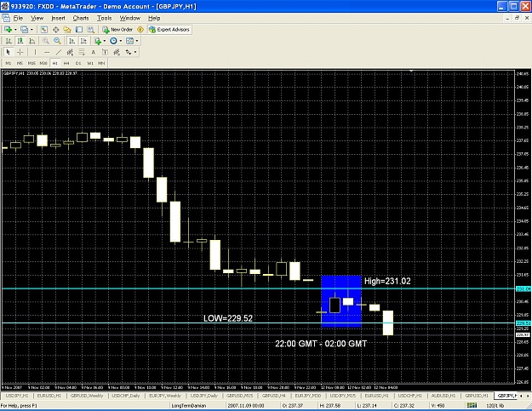Open the Charts menu

point(81,18)
